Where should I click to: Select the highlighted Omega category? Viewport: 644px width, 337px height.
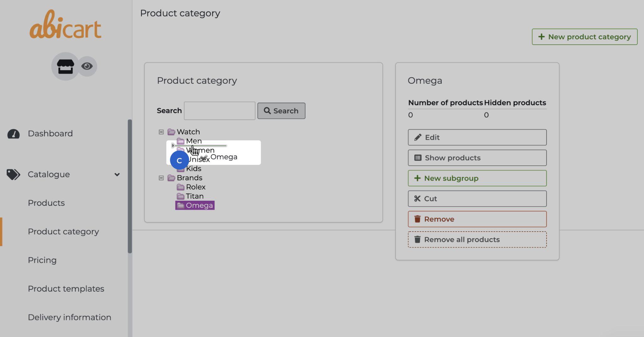tap(199, 205)
